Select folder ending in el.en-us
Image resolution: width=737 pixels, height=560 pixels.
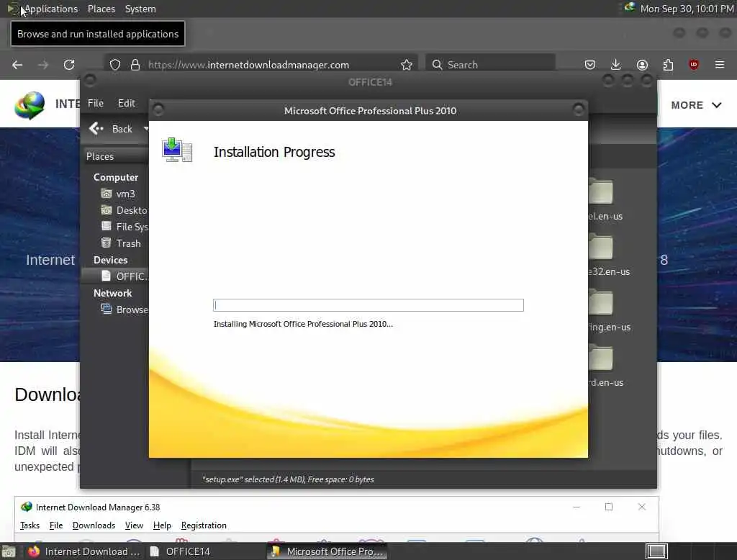pos(605,200)
